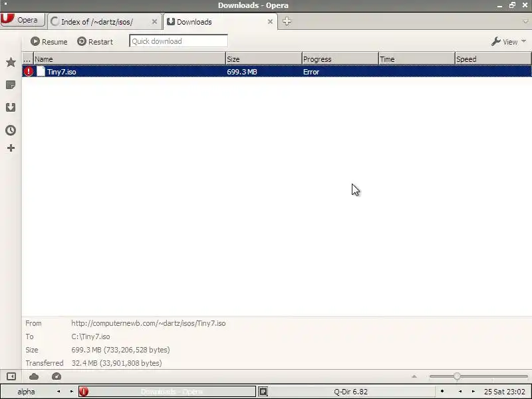Toggle Opera Turbo speedometer icon
Screen dimensions: 532x399
57,376
